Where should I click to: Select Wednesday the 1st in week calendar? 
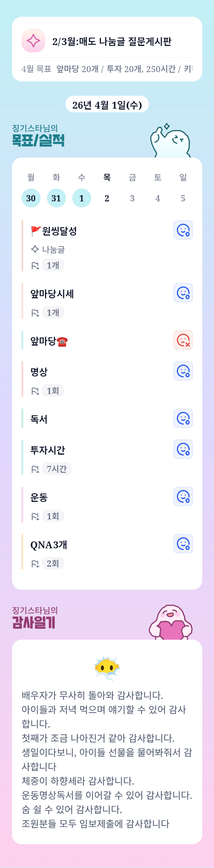(x=82, y=198)
